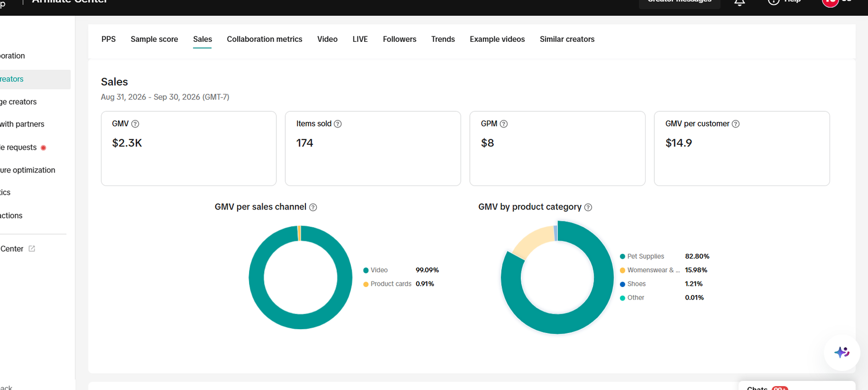The image size is (868, 390).
Task: Open the Trends tab
Action: coord(443,39)
